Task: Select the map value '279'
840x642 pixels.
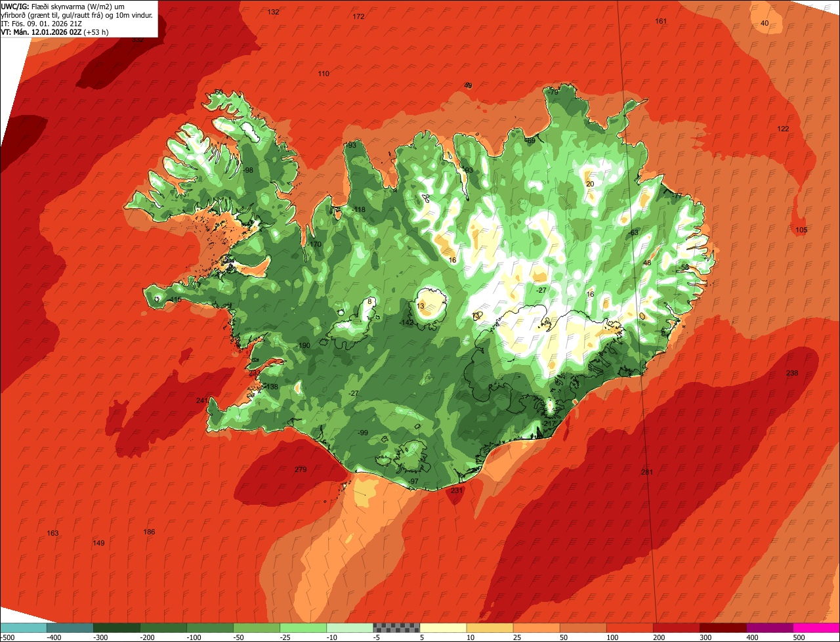Action: (301, 469)
